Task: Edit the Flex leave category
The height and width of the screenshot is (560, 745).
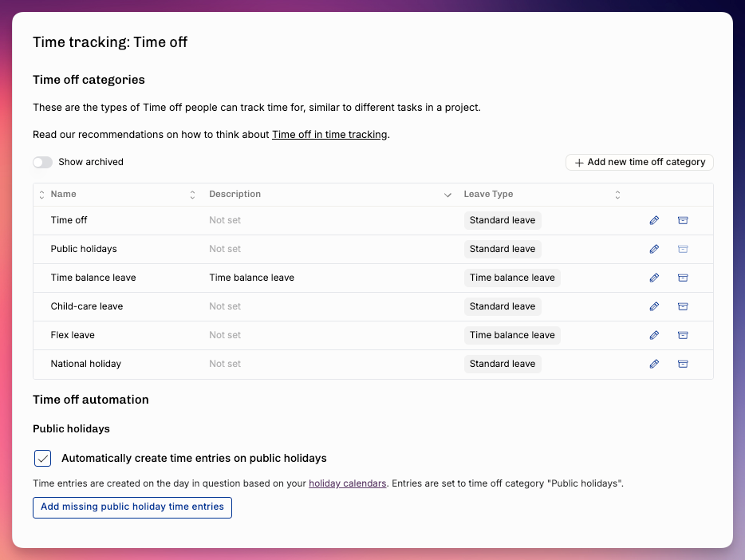Action: pyautogui.click(x=654, y=335)
